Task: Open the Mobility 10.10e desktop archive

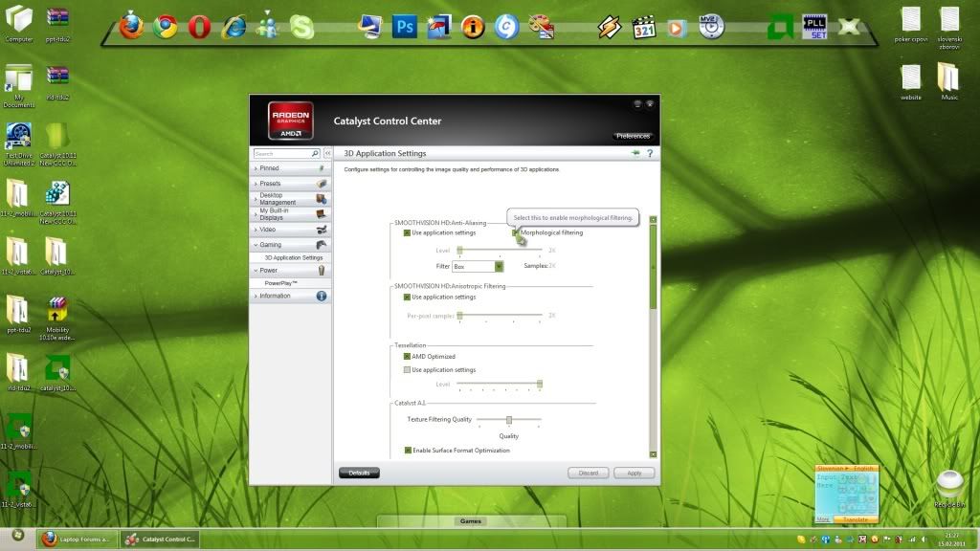Action: (x=56, y=319)
